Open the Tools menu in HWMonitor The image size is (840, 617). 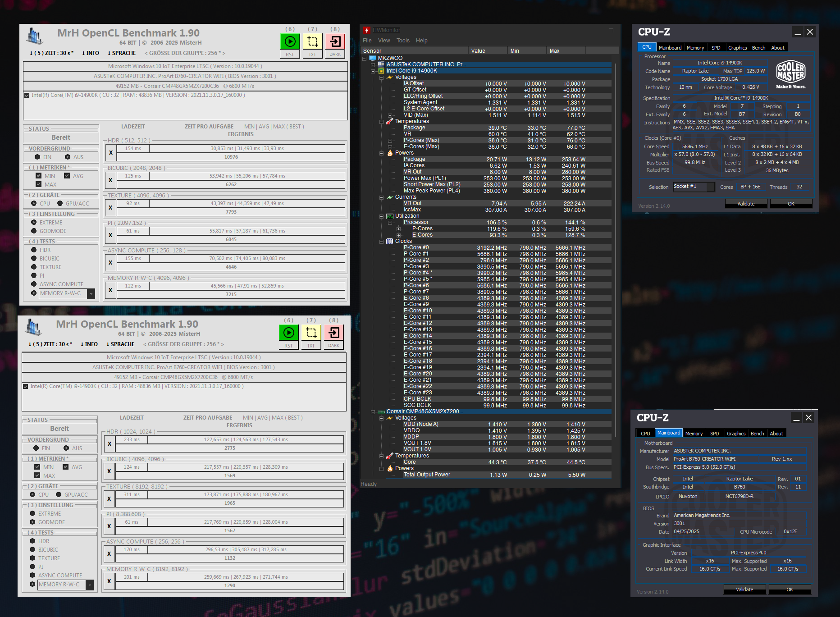pyautogui.click(x=403, y=41)
